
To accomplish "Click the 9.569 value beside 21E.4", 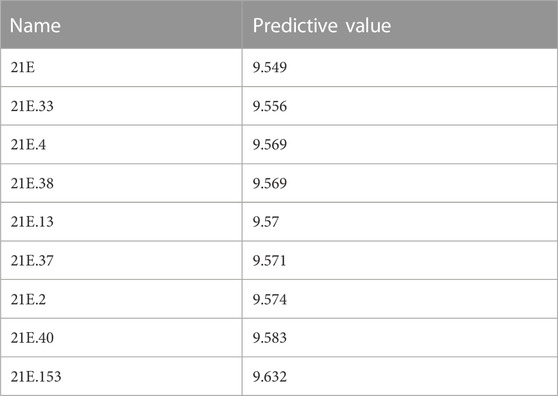I will [x=270, y=144].
